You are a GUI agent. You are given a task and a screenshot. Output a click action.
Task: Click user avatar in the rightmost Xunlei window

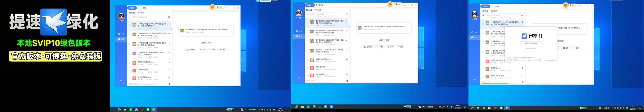click(474, 14)
